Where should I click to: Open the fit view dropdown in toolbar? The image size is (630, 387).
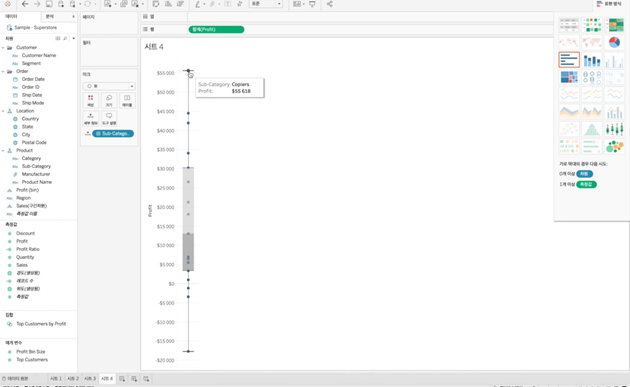[x=265, y=4]
